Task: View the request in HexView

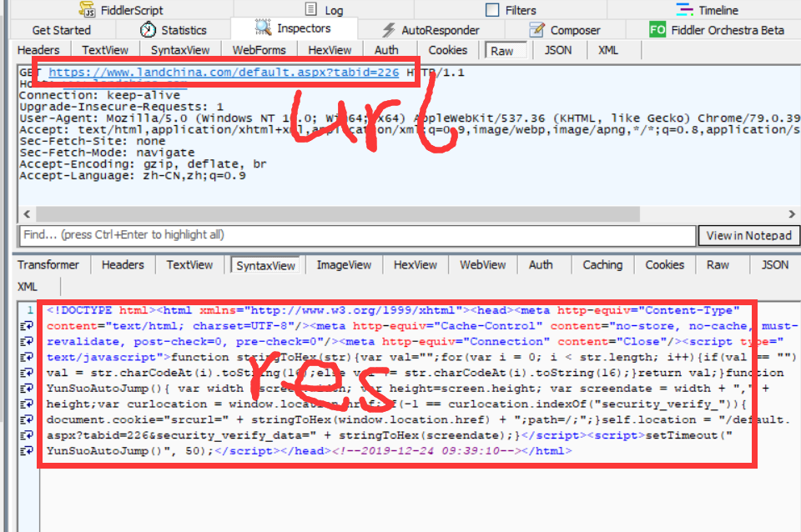Action: [x=330, y=50]
